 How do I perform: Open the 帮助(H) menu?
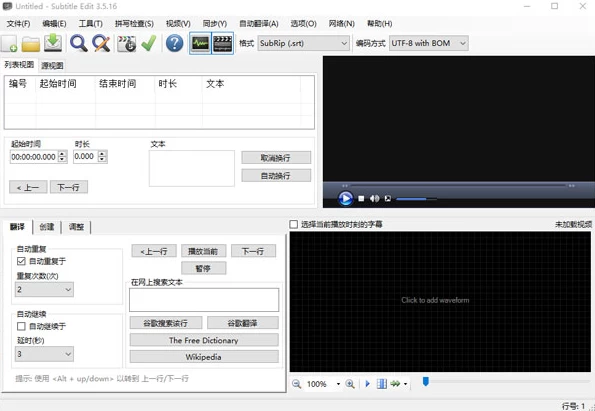[379, 24]
